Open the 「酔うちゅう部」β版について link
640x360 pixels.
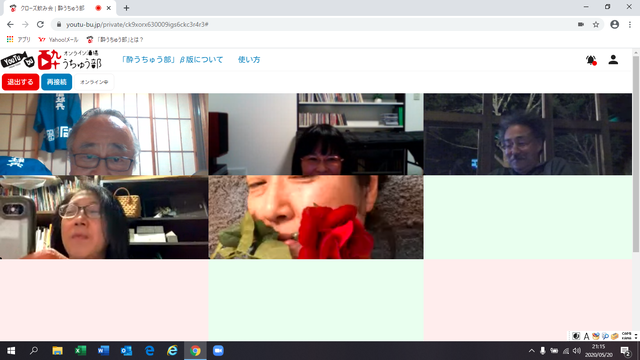(x=172, y=60)
